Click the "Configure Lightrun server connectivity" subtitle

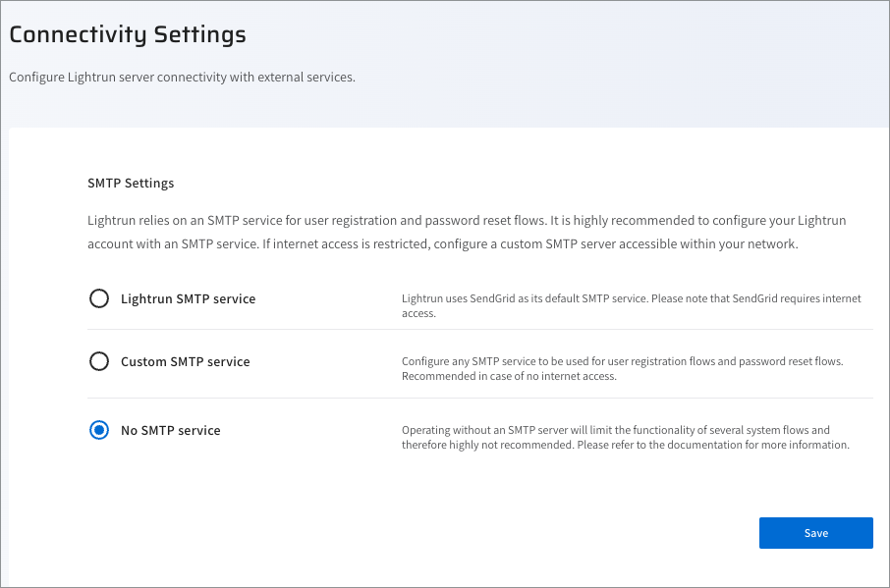(182, 77)
